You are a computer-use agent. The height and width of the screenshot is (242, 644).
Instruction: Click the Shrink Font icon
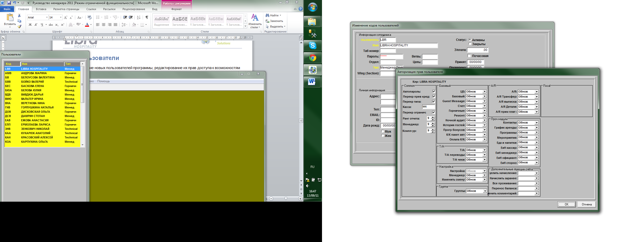(x=71, y=17)
